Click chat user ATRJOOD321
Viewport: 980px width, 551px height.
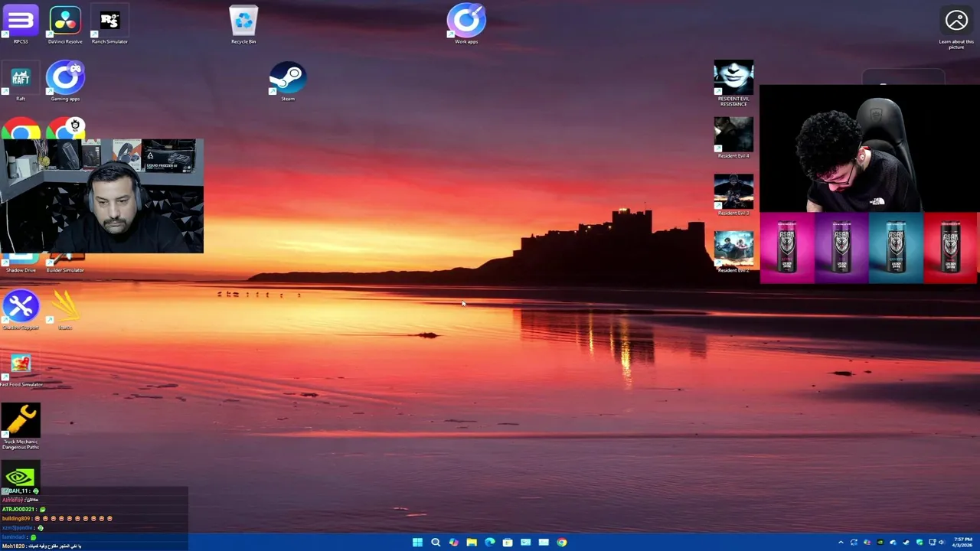pyautogui.click(x=18, y=509)
